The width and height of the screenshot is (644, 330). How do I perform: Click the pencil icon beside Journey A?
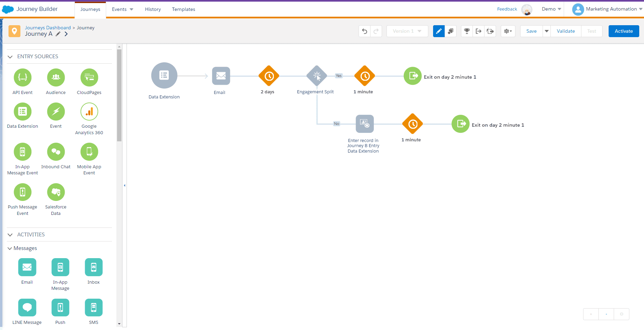click(x=58, y=34)
